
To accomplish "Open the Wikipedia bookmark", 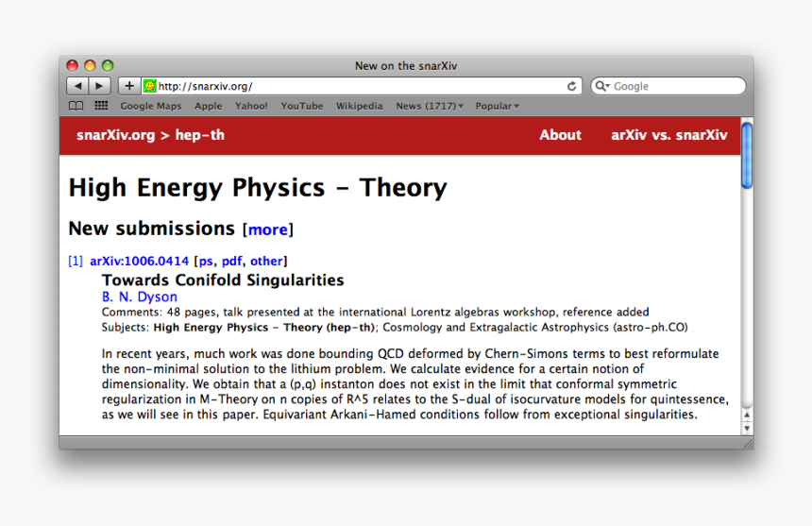I will pyautogui.click(x=359, y=106).
